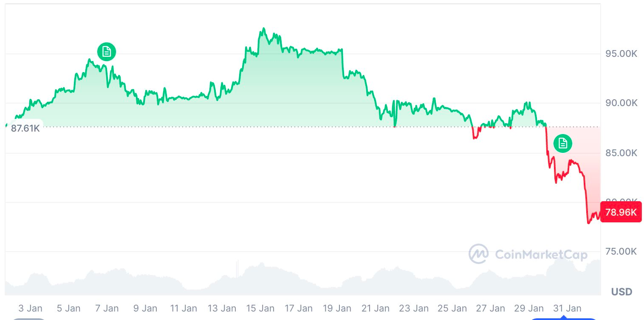
Task: Click the 19 Jan date label
Action: (336, 308)
